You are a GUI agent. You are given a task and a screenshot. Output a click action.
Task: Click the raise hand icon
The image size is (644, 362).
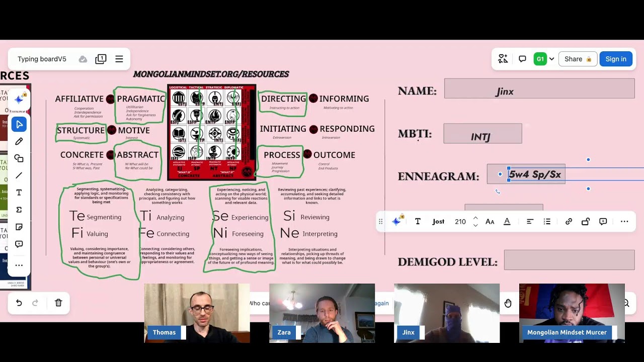(x=508, y=303)
